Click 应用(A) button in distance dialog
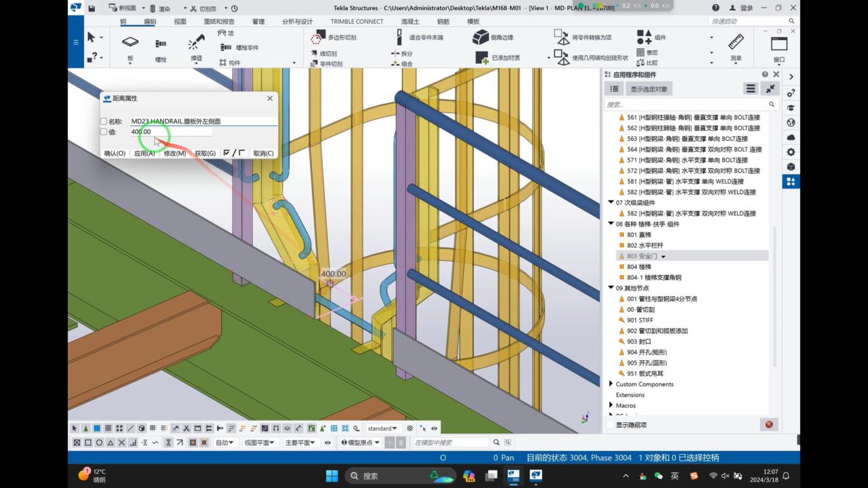868x488 pixels. pos(144,153)
